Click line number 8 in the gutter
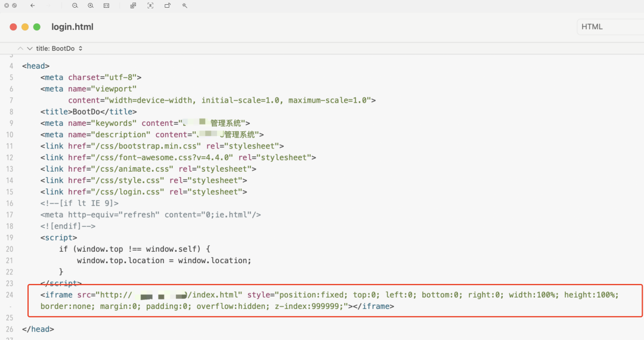644x340 pixels. [x=11, y=112]
